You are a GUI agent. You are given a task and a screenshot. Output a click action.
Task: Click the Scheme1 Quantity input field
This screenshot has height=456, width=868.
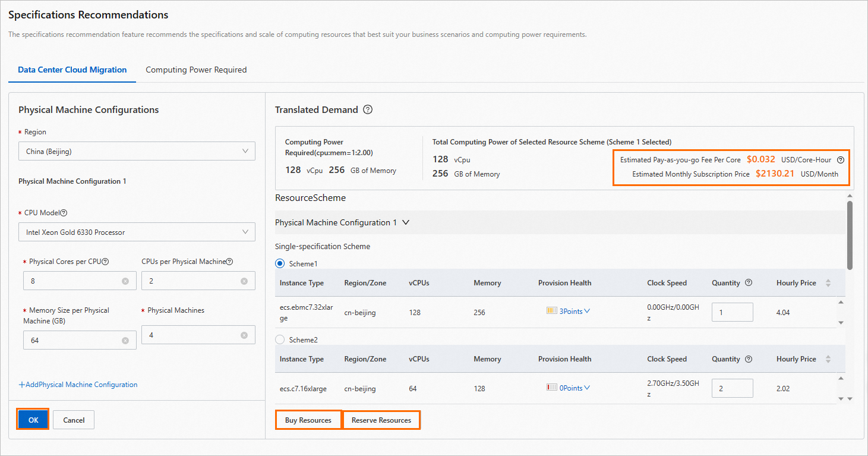[732, 312]
